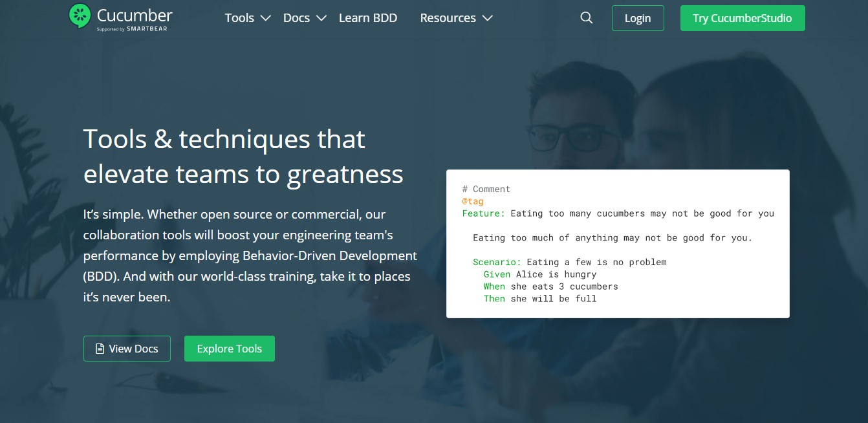
Task: Select the Resources menu label
Action: click(x=448, y=18)
